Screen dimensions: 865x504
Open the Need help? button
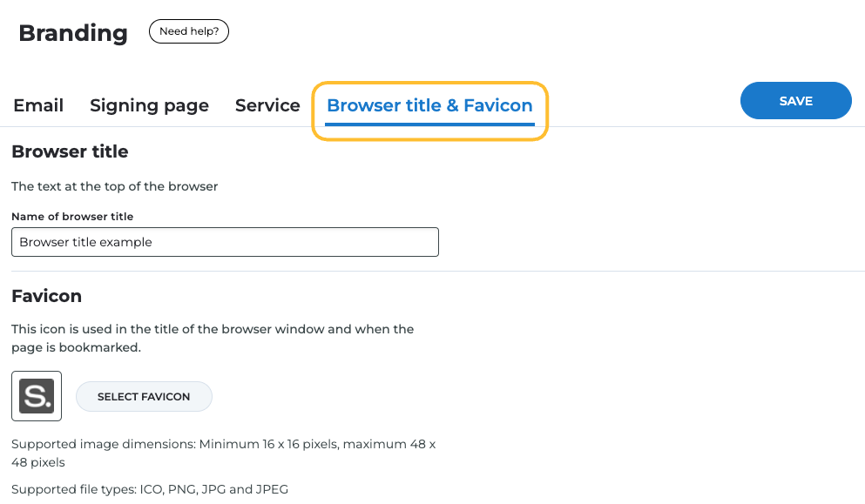click(x=189, y=32)
